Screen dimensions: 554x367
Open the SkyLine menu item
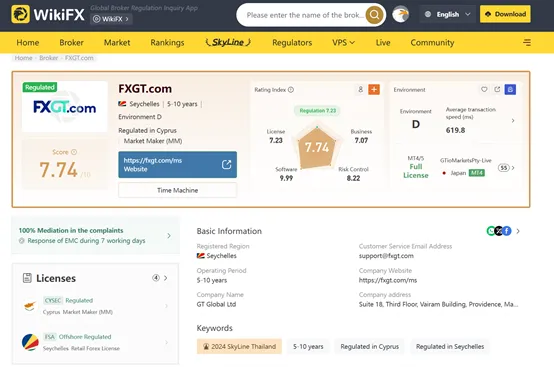tap(228, 42)
